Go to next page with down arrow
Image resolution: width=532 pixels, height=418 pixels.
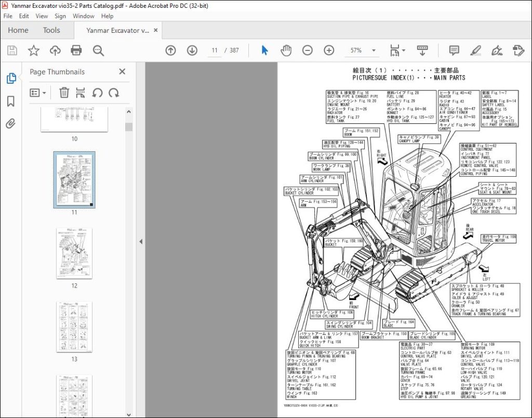point(192,50)
